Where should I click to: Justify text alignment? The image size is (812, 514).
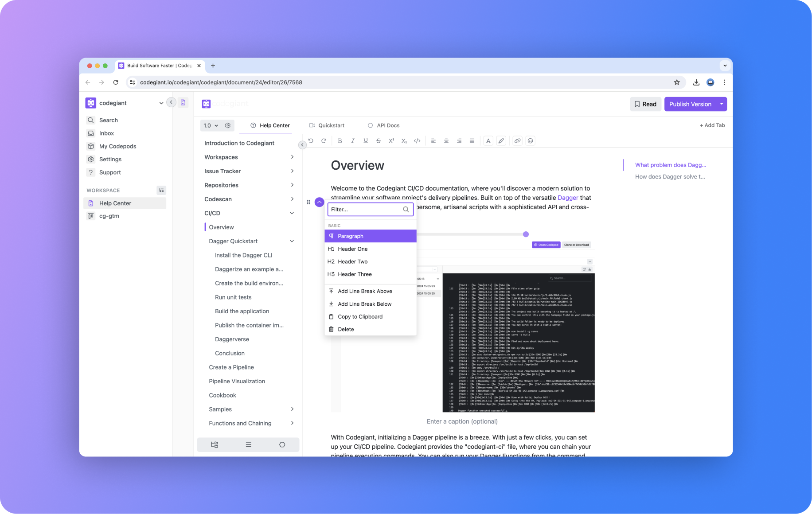coord(472,141)
